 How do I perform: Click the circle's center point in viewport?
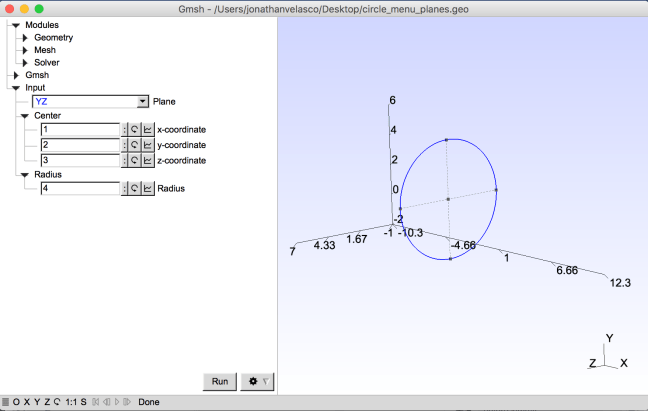[x=448, y=199]
